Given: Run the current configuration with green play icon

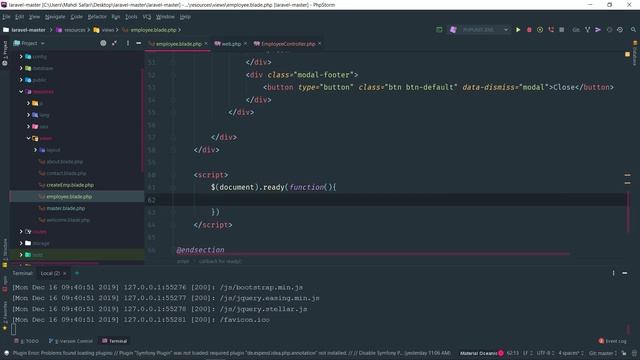Looking at the screenshot, I should click(518, 30).
